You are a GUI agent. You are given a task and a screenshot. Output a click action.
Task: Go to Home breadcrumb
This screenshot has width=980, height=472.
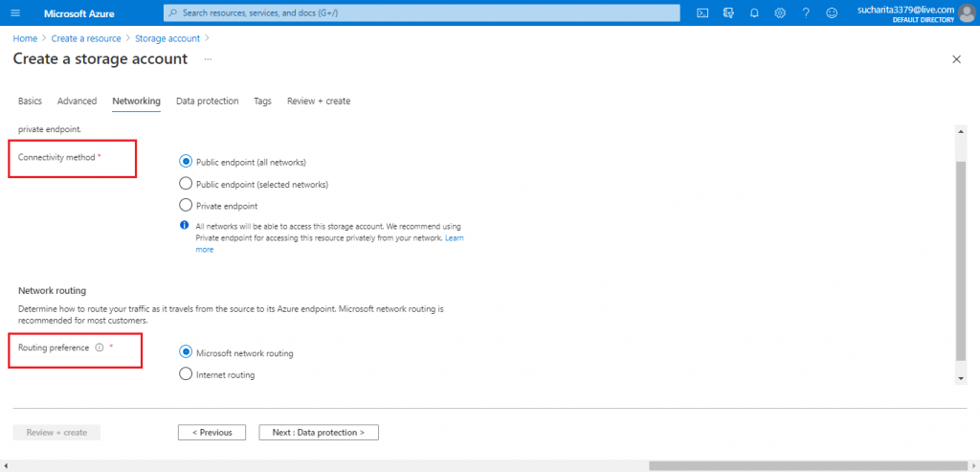coord(25,38)
